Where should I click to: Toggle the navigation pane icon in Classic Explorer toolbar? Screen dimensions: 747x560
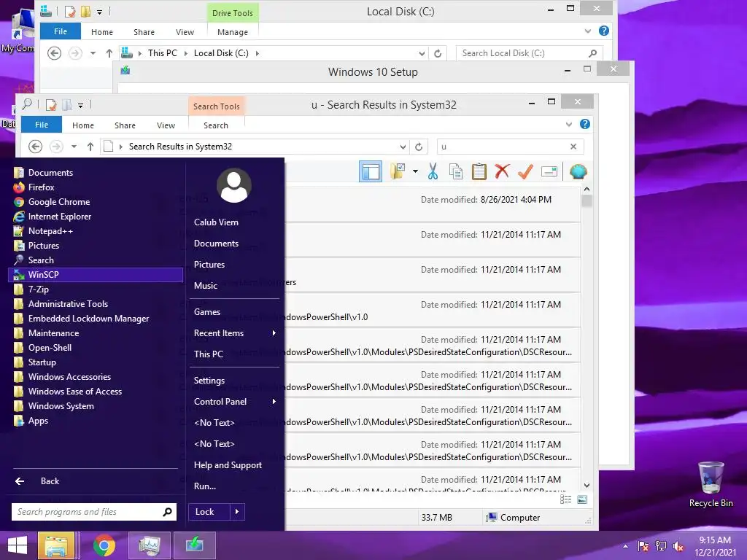pyautogui.click(x=370, y=172)
